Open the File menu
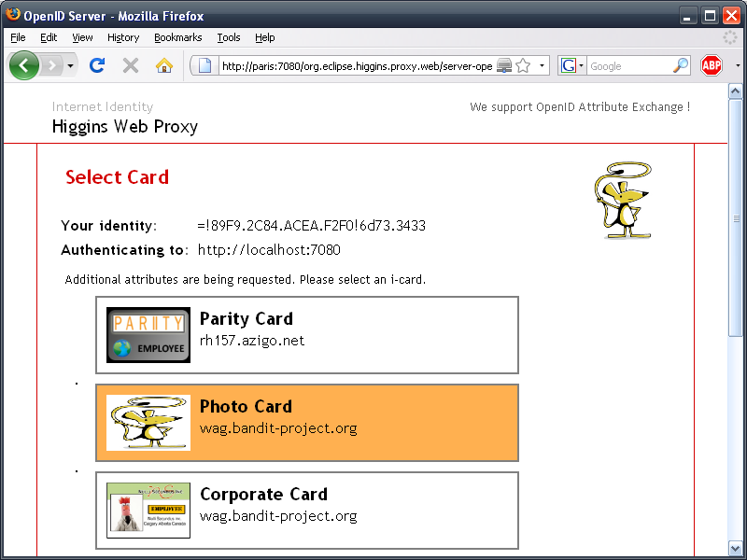The width and height of the screenshot is (747, 560). point(18,37)
